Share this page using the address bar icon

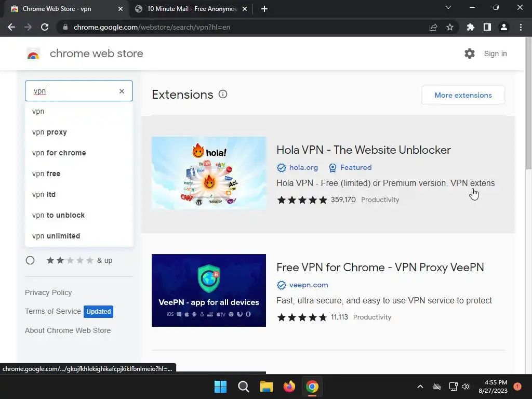(x=433, y=27)
